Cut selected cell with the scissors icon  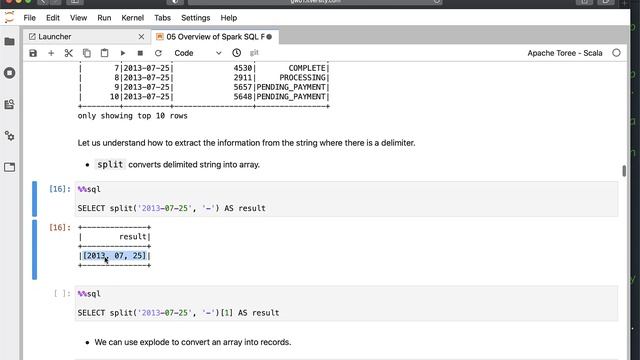coord(69,53)
